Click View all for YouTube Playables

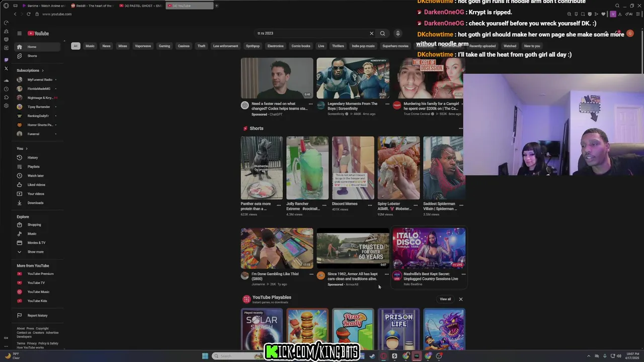click(445, 299)
